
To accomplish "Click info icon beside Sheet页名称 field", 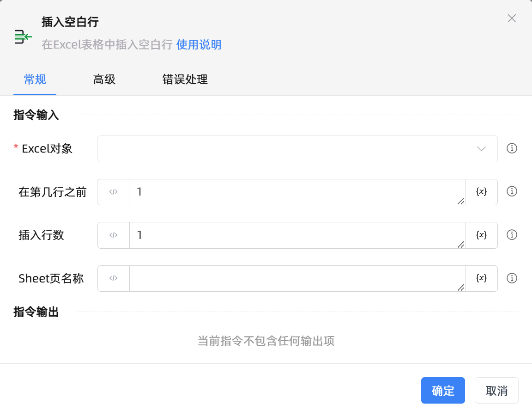I will point(512,278).
